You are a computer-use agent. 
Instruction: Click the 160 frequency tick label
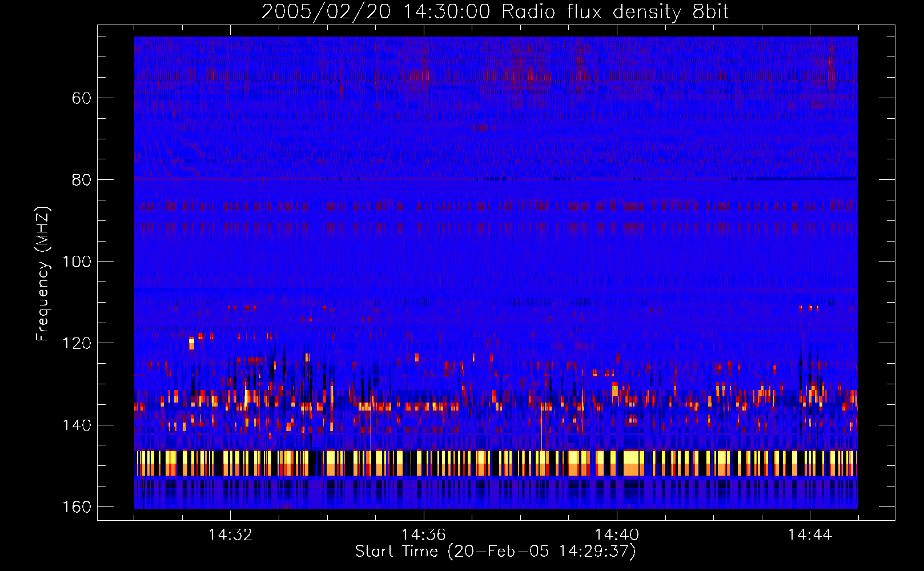click(77, 507)
